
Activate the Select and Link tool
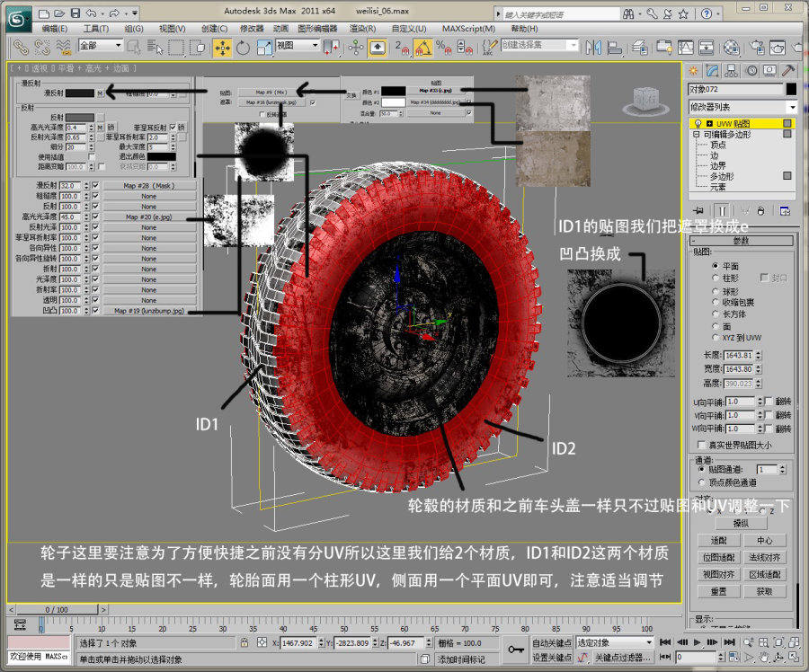point(20,48)
